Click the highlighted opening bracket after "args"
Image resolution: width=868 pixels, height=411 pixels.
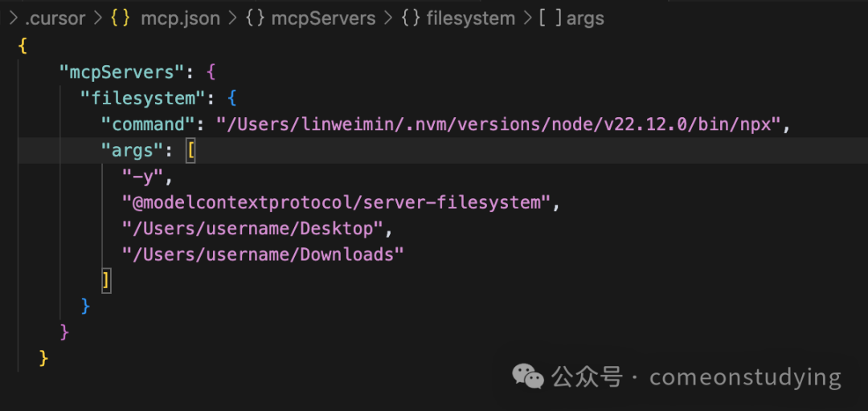click(190, 150)
